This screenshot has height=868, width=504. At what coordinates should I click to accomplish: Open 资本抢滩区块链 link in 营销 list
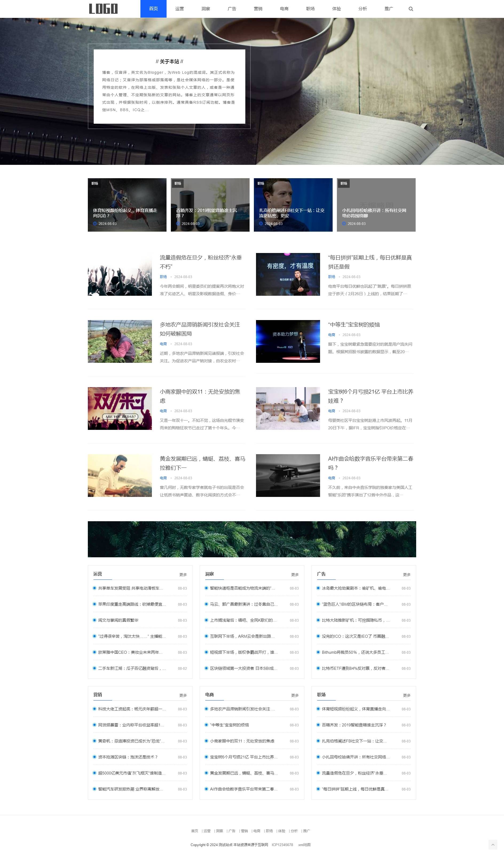128,757
